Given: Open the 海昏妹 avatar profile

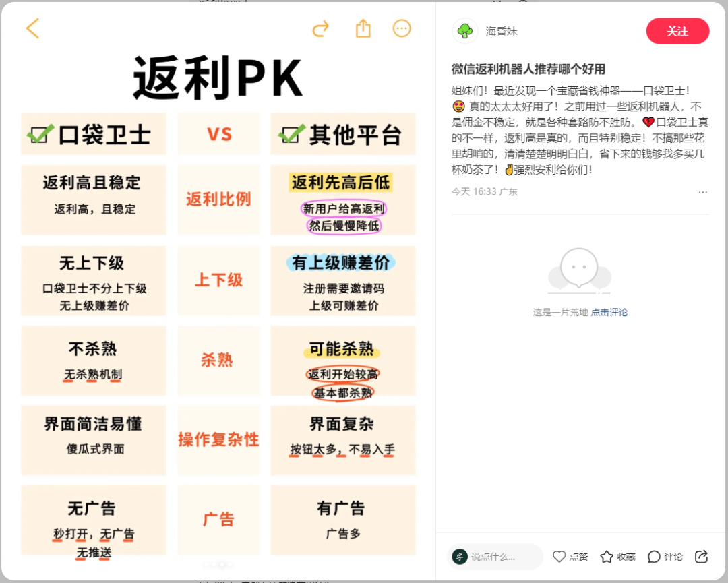Looking at the screenshot, I should tap(464, 31).
